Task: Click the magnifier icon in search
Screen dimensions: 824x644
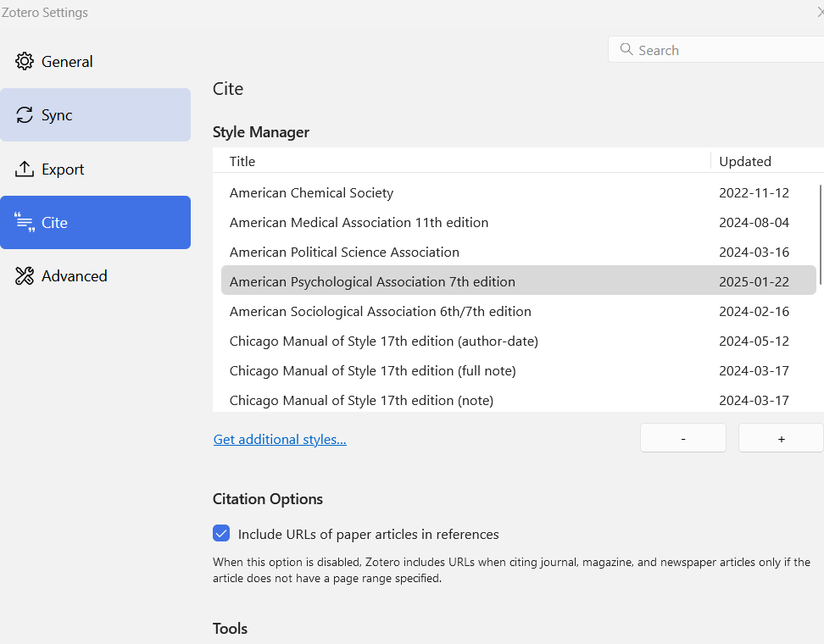Action: 626,50
